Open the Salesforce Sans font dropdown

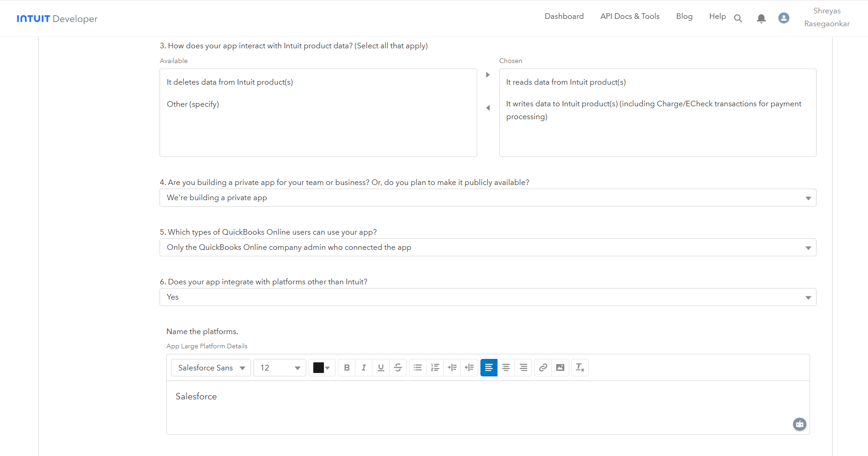[211, 368]
